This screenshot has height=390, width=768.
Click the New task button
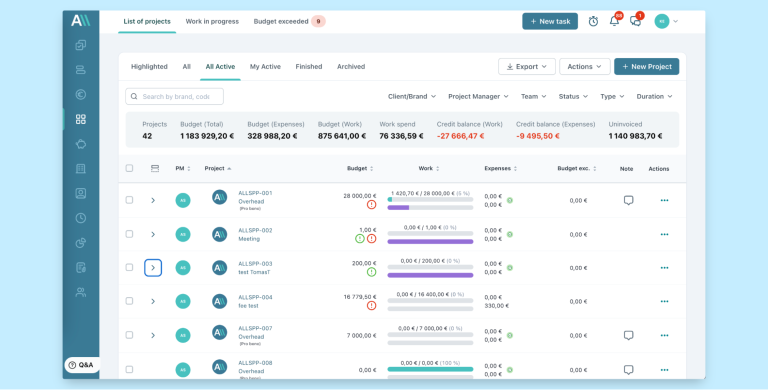pos(550,22)
